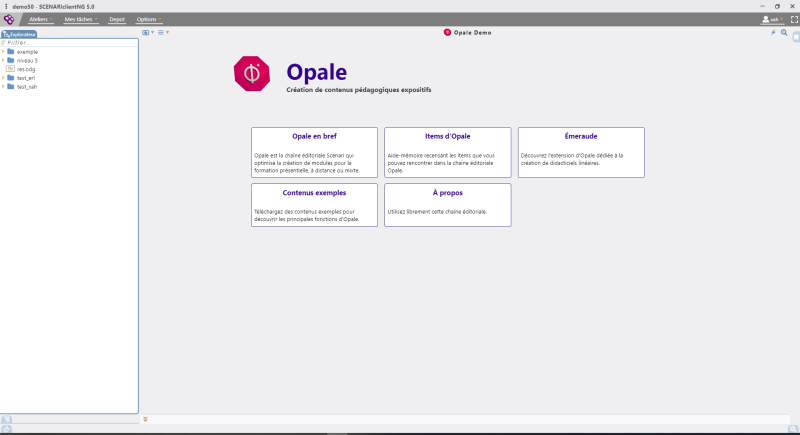Open the sah user account dropdown
This screenshot has height=435, width=800.
tap(772, 19)
